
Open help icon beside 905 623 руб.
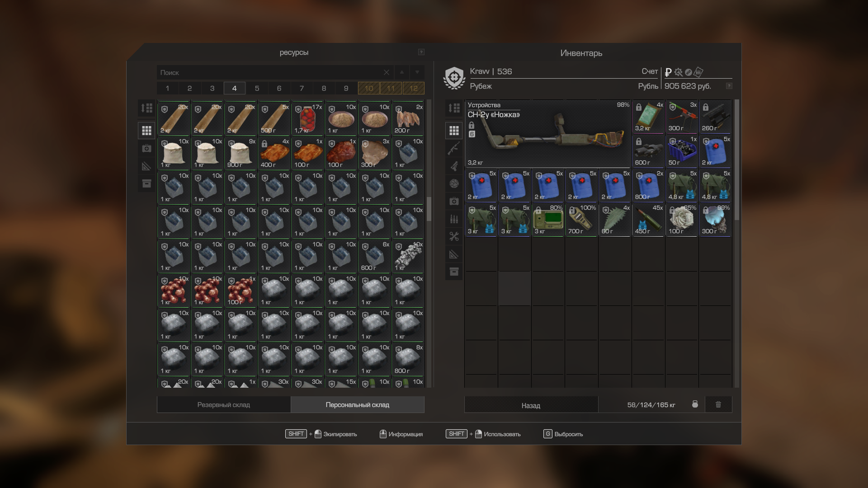point(729,86)
